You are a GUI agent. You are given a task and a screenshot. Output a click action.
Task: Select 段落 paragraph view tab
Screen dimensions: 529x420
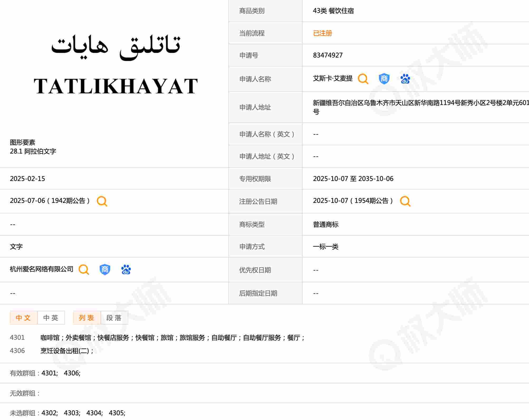114,318
